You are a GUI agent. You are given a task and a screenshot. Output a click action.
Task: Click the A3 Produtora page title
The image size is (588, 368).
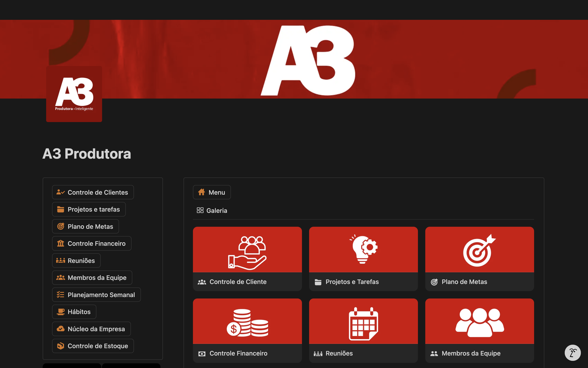point(87,154)
